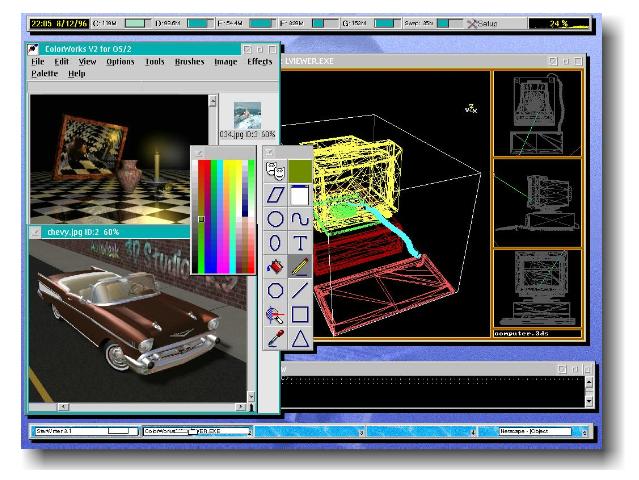Viewport: 639px width, 480px height.
Task: Click the Setup button in top bar
Action: [x=488, y=23]
